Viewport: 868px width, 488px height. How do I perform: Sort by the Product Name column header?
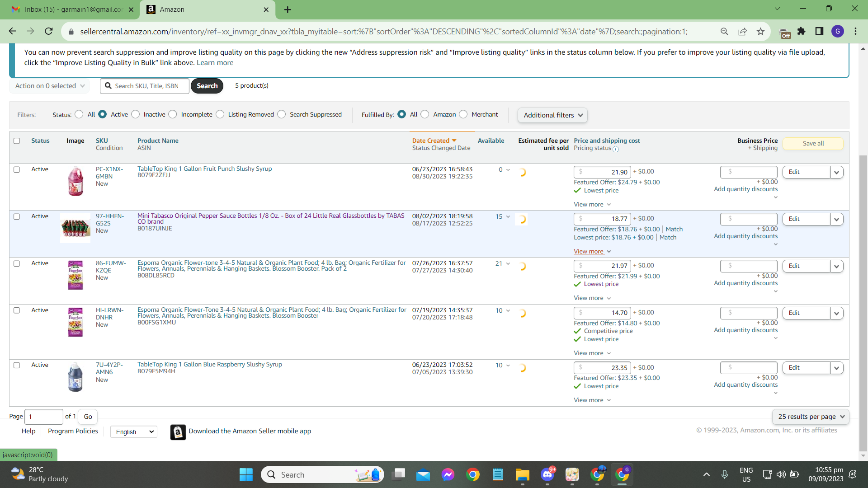point(158,141)
